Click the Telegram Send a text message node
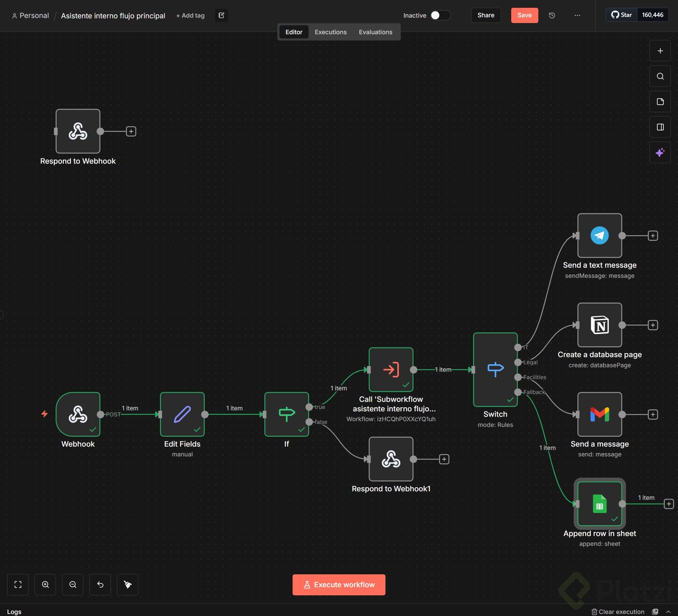678x616 pixels. pyautogui.click(x=599, y=235)
